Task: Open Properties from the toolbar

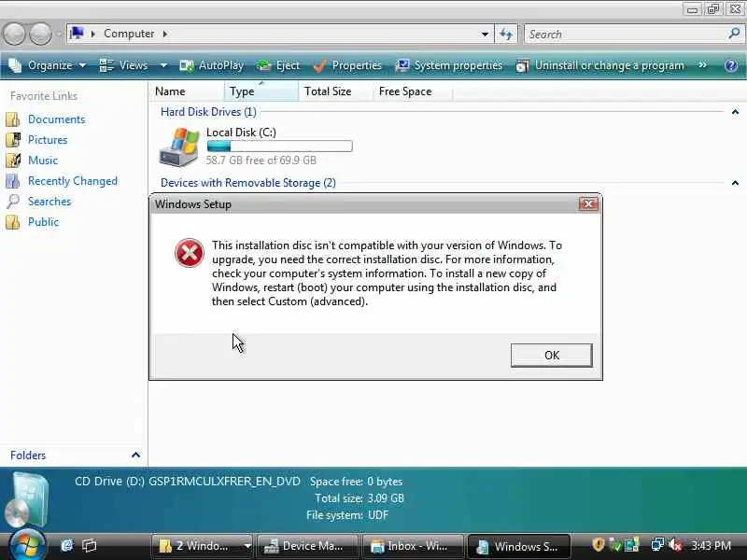Action: pos(347,65)
